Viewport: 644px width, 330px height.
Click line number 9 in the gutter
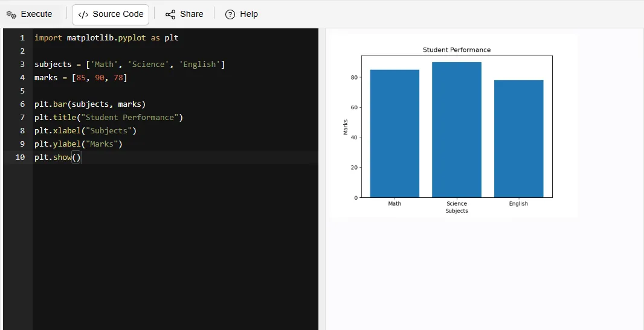tap(22, 144)
